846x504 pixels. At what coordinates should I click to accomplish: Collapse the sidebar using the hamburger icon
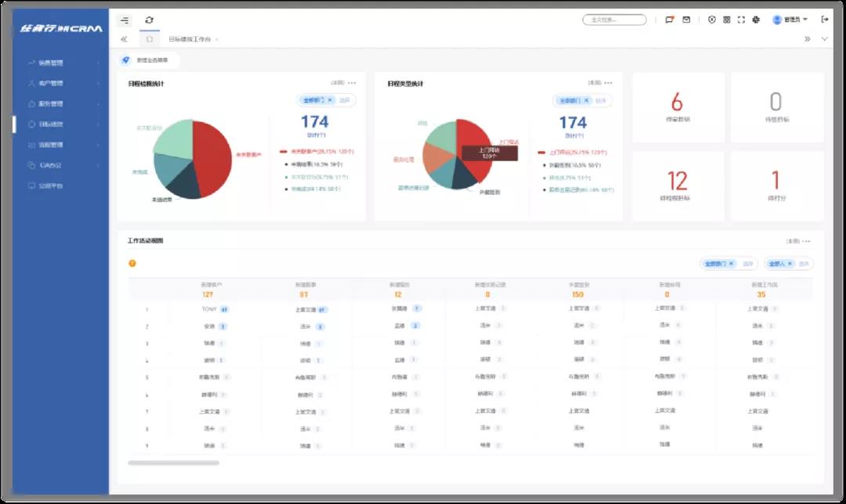[x=125, y=20]
